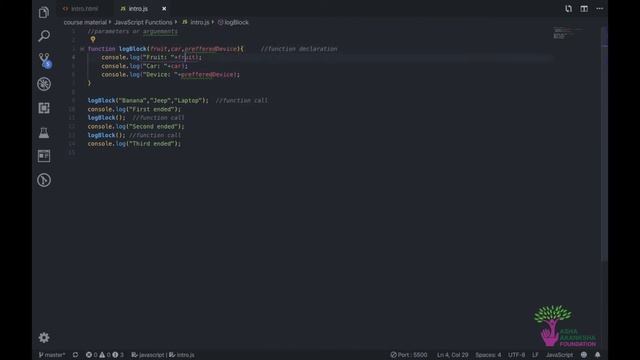The height and width of the screenshot is (360, 640).
Task: Click the 'Device: ' console.log line
Action: 171,75
